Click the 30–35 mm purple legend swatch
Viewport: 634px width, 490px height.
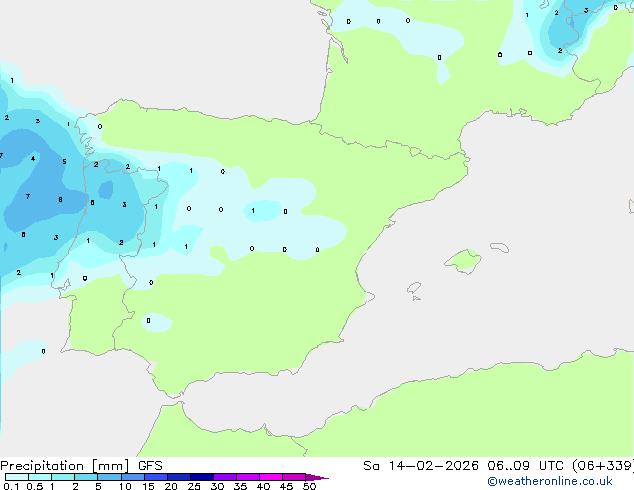tap(224, 477)
